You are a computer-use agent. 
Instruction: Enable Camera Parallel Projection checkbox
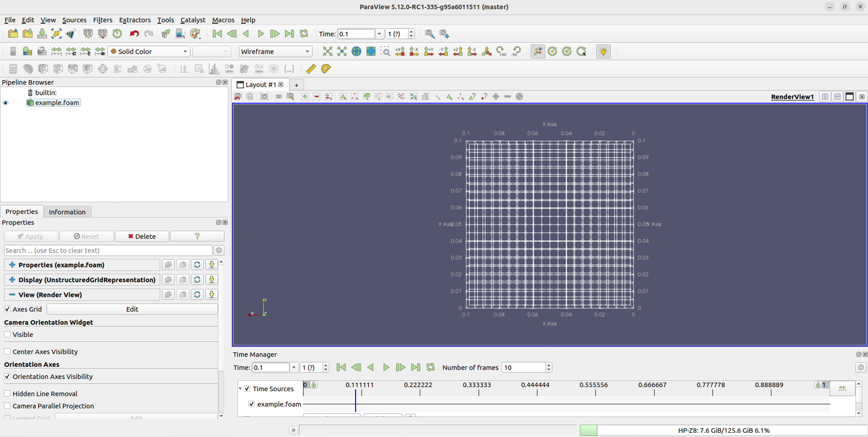coord(8,406)
